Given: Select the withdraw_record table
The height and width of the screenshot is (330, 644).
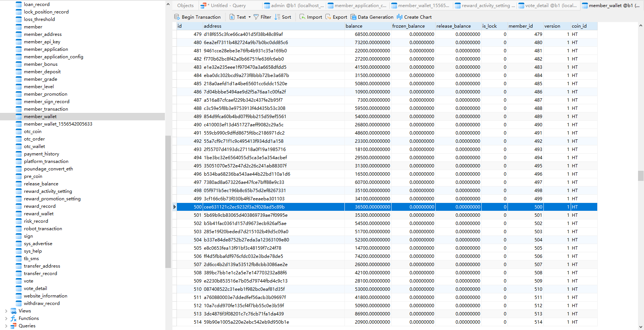Looking at the screenshot, I should 42,303.
